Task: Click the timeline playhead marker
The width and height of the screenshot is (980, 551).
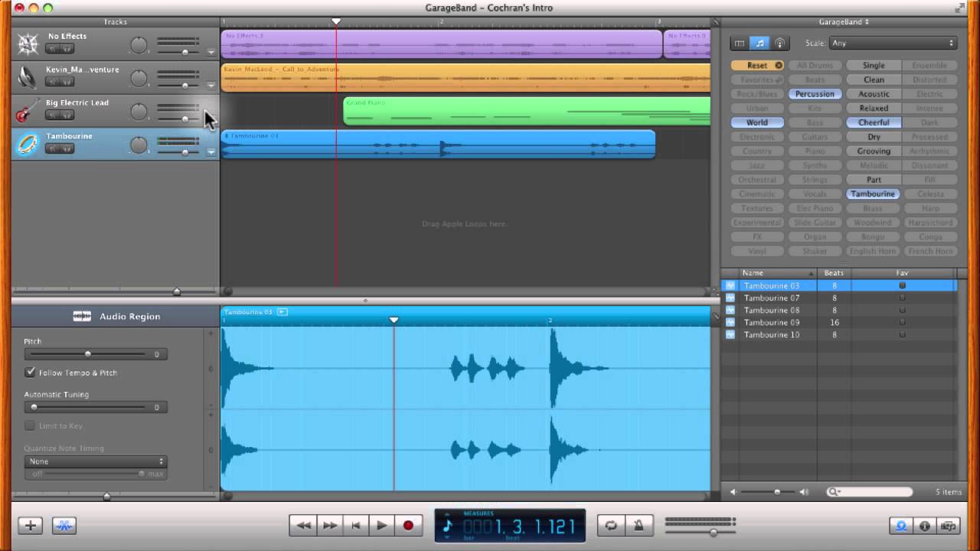Action: [x=336, y=21]
